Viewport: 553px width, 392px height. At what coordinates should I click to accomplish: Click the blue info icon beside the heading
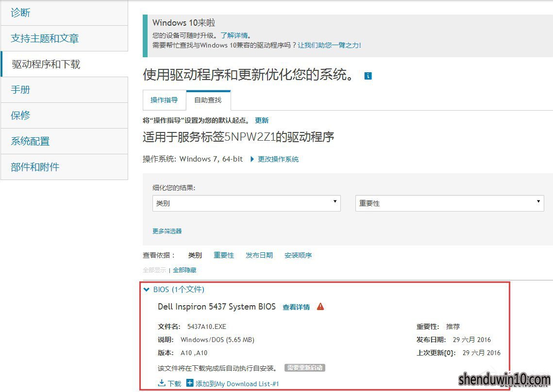(368, 76)
